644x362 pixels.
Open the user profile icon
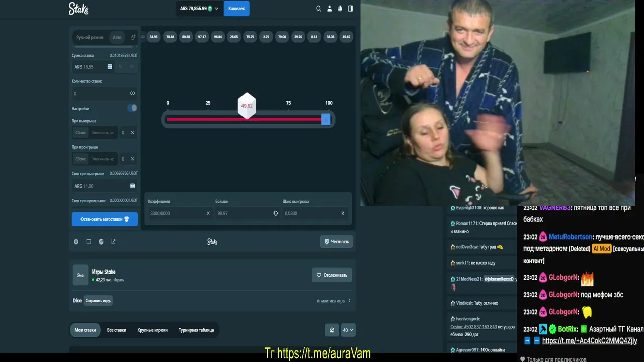330,9
